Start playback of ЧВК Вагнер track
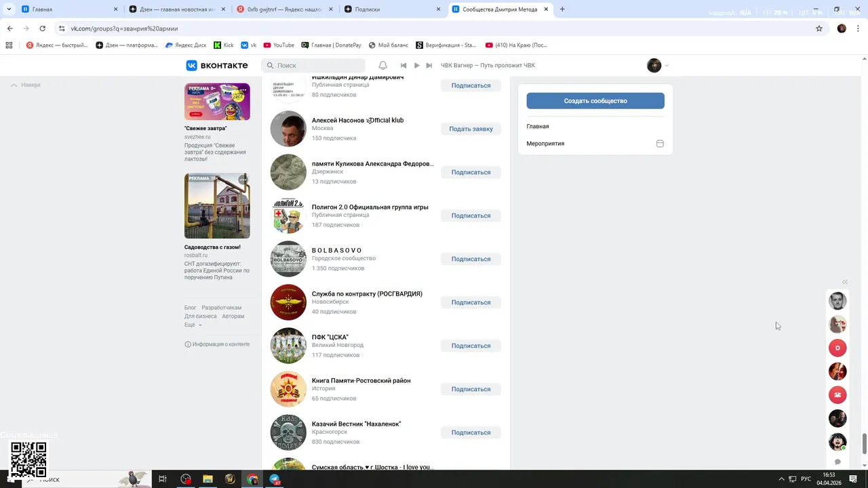The height and width of the screenshot is (488, 868). tap(416, 66)
